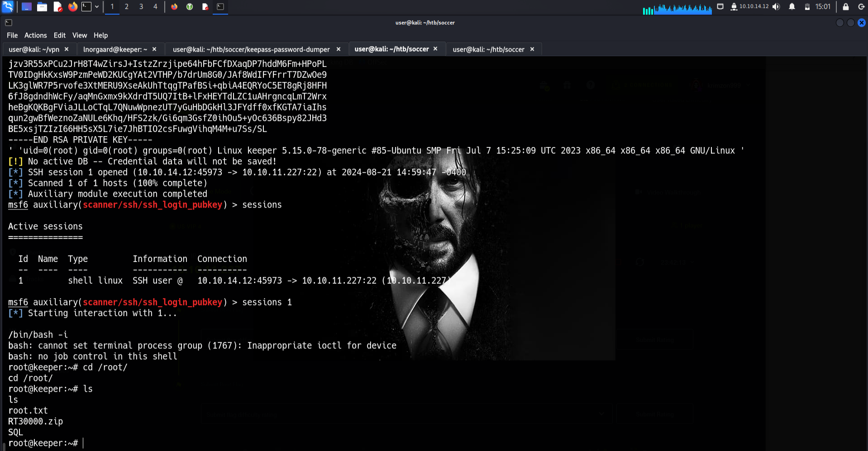This screenshot has height=451, width=868.
Task: Click the '/bin/bash -i' command line
Action: click(38, 335)
